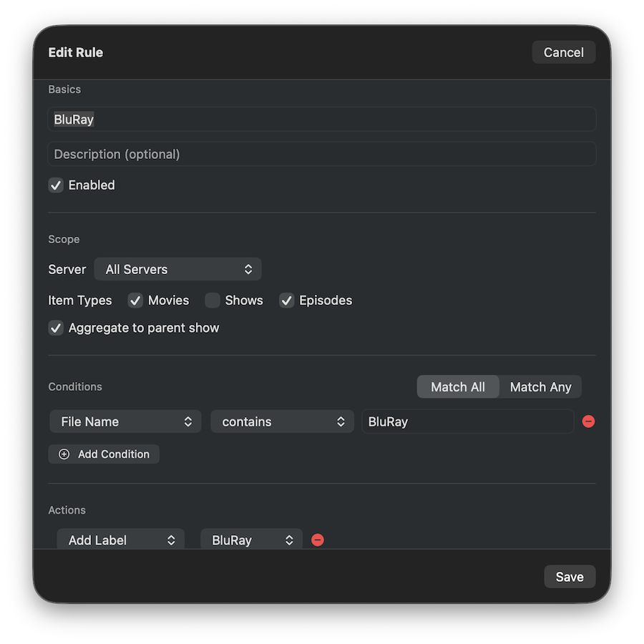
Task: Toggle the Enabled checkbox
Action: pos(56,185)
